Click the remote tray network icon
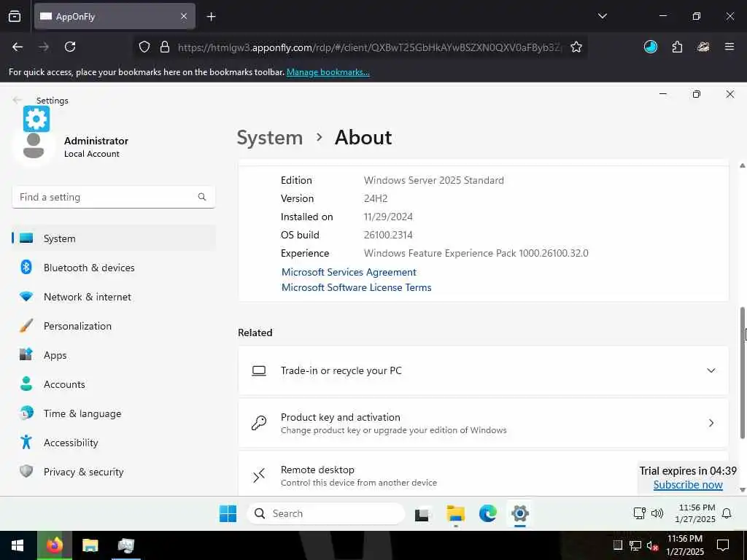 click(639, 513)
